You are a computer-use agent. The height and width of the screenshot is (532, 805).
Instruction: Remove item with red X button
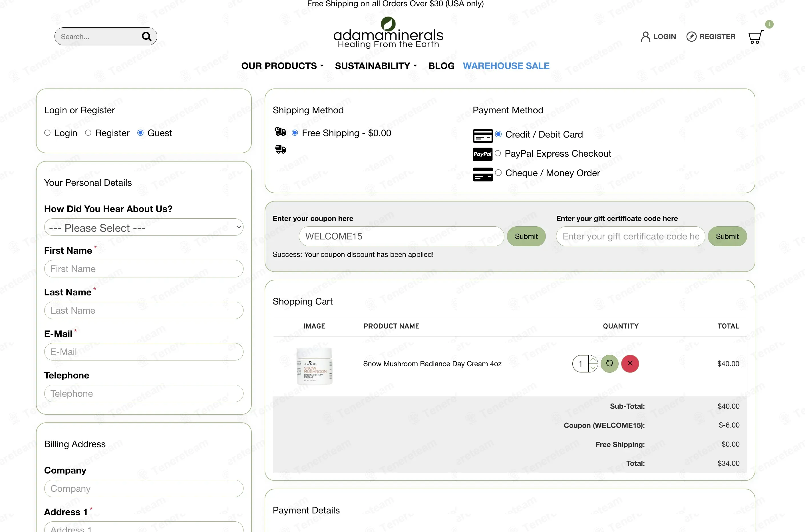click(x=630, y=363)
